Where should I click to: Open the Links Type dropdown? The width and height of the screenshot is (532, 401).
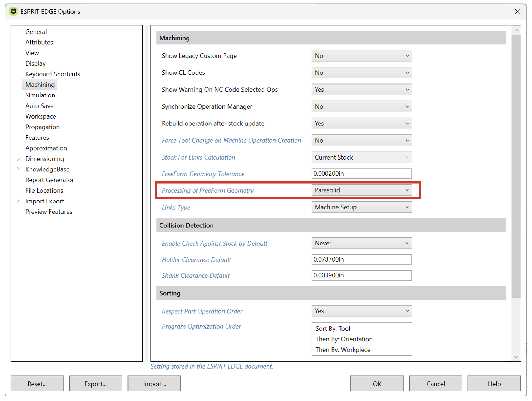tap(362, 207)
